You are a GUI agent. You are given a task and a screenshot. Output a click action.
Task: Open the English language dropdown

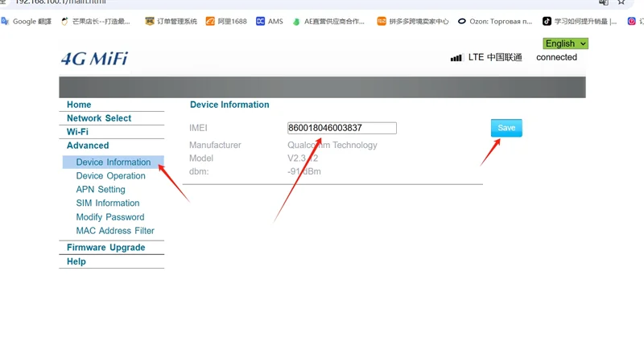(x=565, y=43)
